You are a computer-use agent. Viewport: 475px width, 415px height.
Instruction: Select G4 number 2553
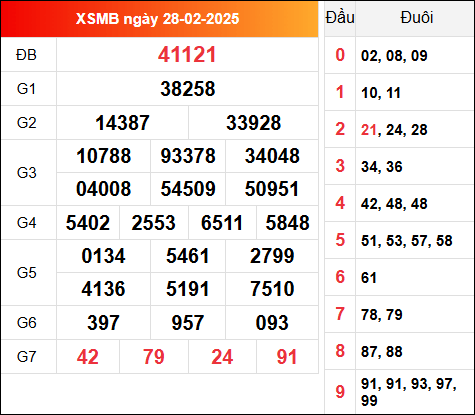pyautogui.click(x=153, y=223)
